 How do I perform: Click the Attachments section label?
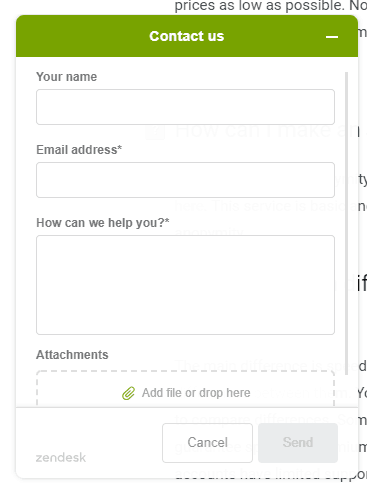point(72,355)
